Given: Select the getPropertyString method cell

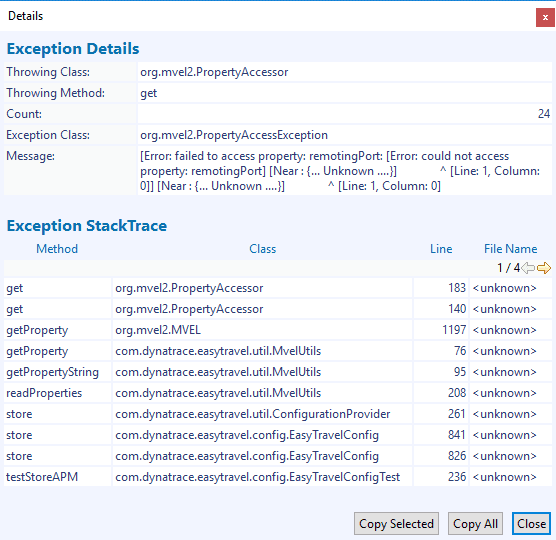Looking at the screenshot, I should (x=58, y=372).
